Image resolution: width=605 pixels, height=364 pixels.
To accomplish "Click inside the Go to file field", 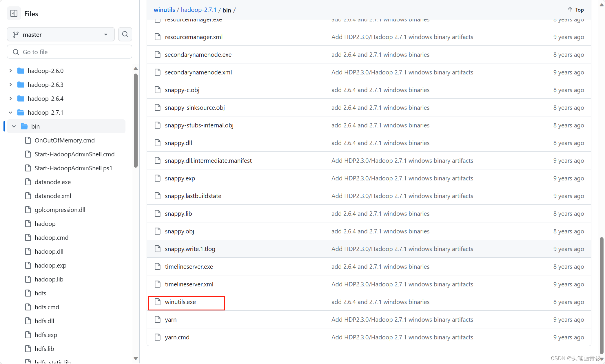I will tap(70, 52).
